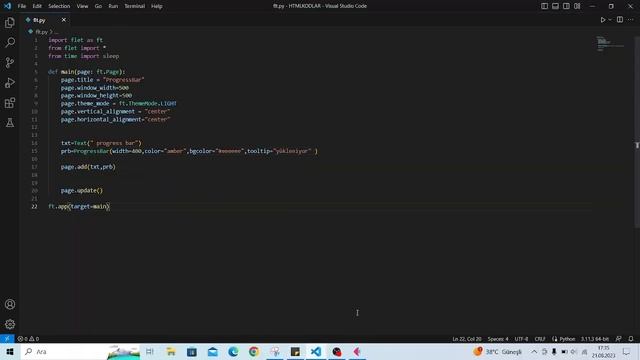Open the Accounts menu icon

[x=10, y=304]
